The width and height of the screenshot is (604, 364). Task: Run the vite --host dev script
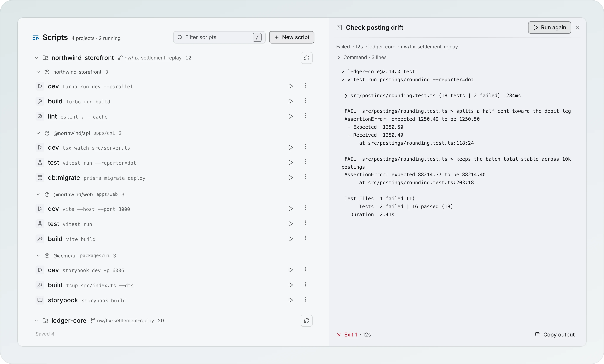[290, 209]
